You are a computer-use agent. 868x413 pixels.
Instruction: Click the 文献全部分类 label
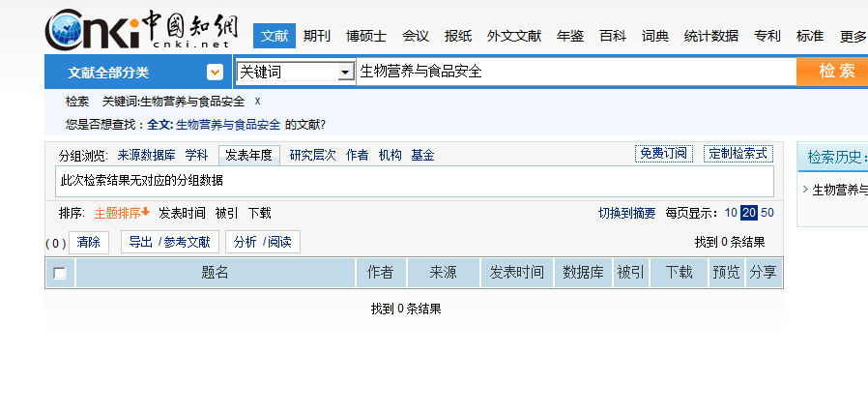click(108, 73)
